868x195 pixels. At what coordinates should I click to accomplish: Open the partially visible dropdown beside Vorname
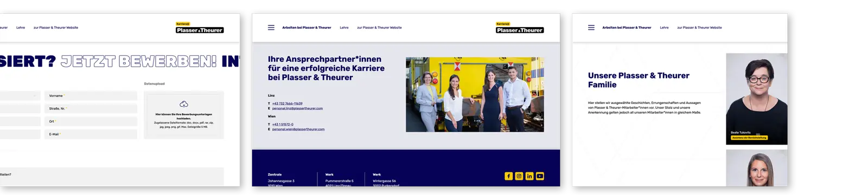20,96
